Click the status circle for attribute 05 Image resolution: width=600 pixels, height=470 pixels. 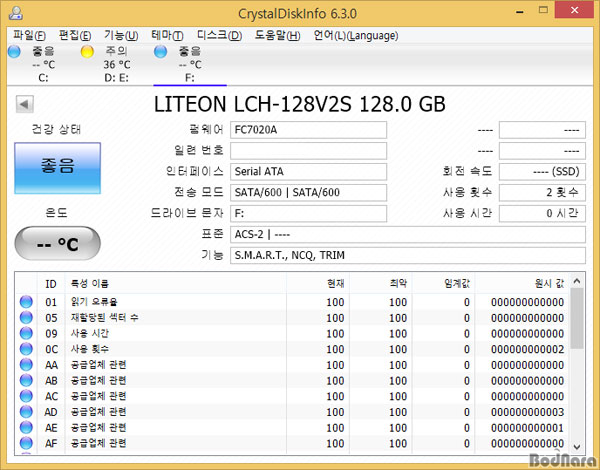(x=26, y=318)
